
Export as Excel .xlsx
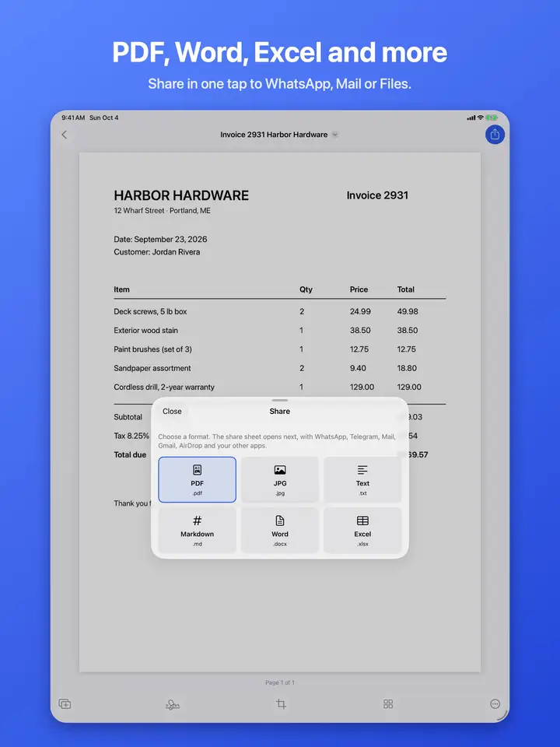coord(362,530)
